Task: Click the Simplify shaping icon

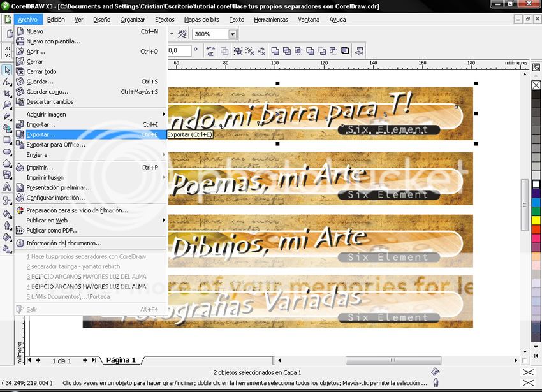Action: click(310, 51)
